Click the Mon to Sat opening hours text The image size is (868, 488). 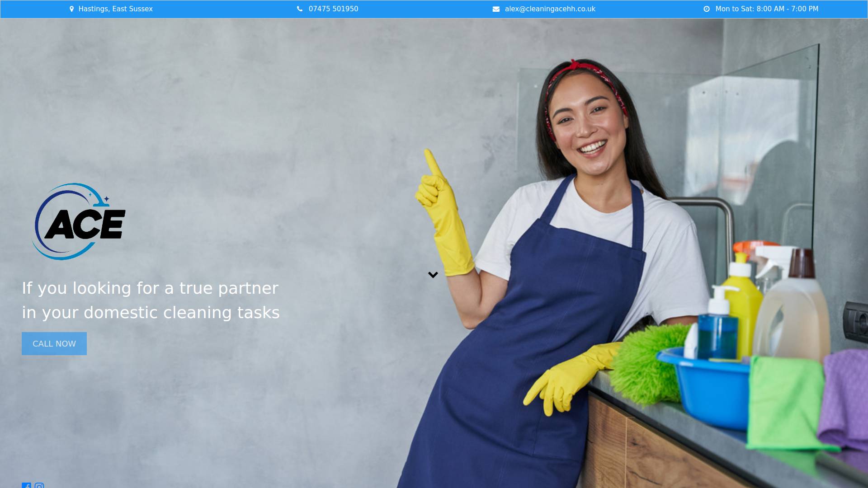(x=767, y=9)
